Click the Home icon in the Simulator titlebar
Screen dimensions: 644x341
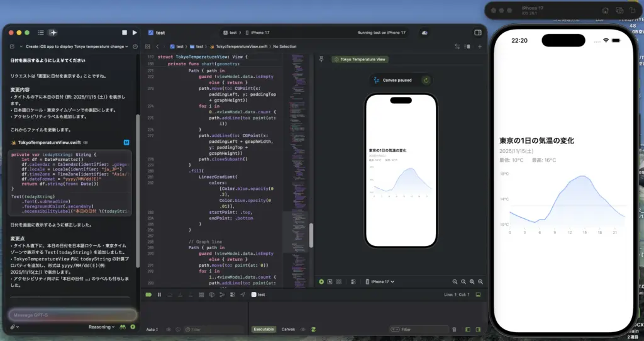pyautogui.click(x=605, y=11)
